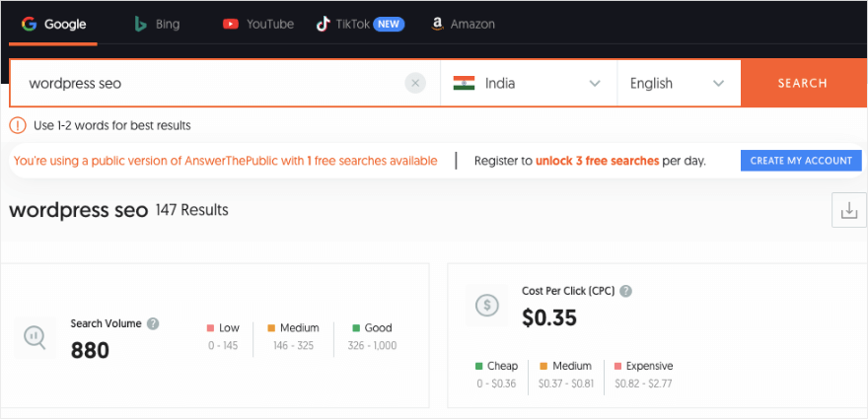Open the India country dropdown
This screenshot has width=868, height=419.
(x=529, y=84)
